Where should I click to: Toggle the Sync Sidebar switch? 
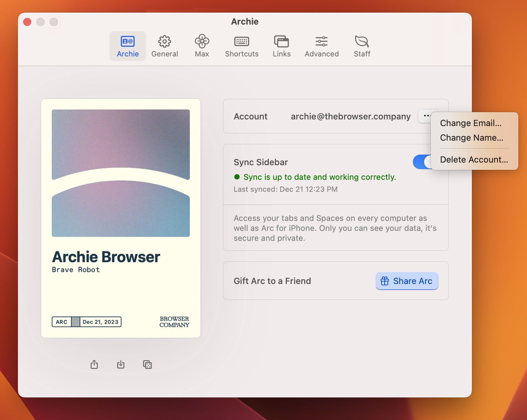[x=421, y=162]
